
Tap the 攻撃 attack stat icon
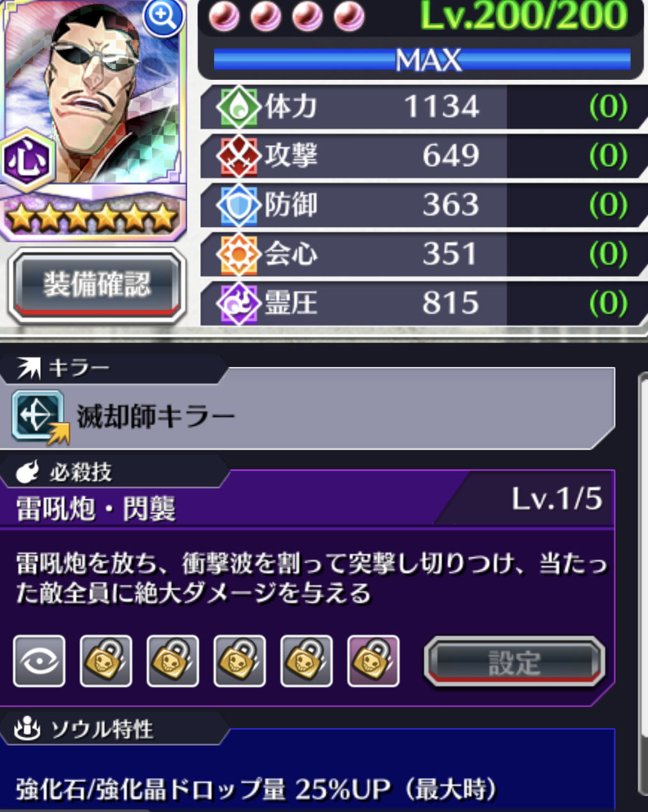238,155
